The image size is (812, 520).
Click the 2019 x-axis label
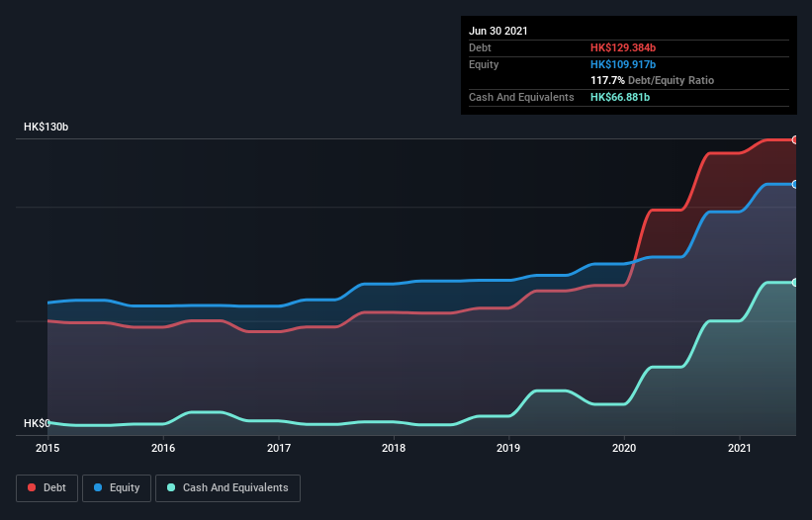[x=508, y=448]
